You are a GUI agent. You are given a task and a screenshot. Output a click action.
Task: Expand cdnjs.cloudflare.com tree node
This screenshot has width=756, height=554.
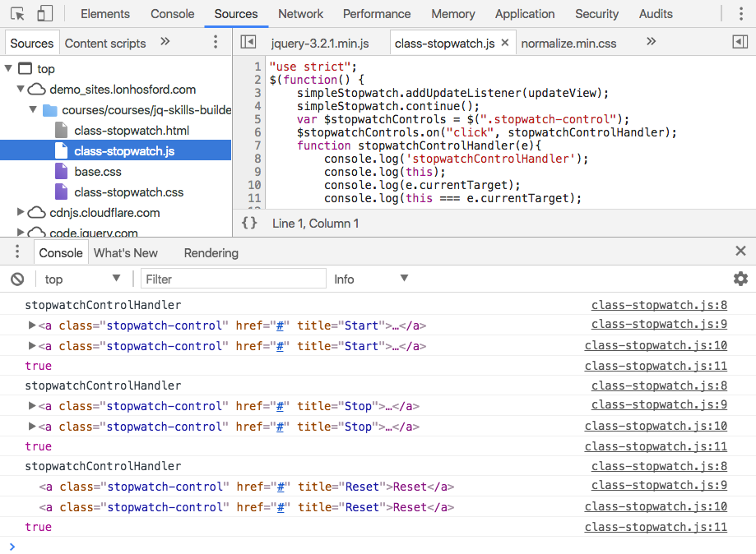pyautogui.click(x=21, y=212)
